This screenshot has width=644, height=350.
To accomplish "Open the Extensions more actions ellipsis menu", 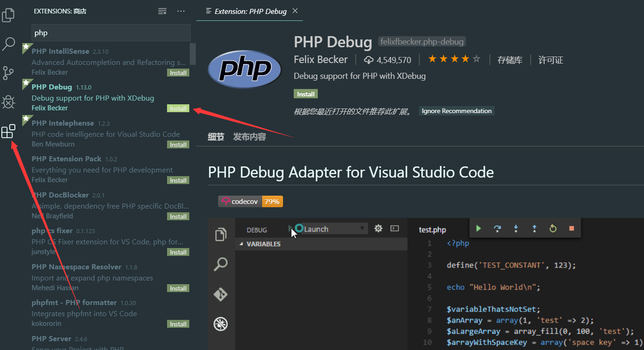I will coord(181,11).
